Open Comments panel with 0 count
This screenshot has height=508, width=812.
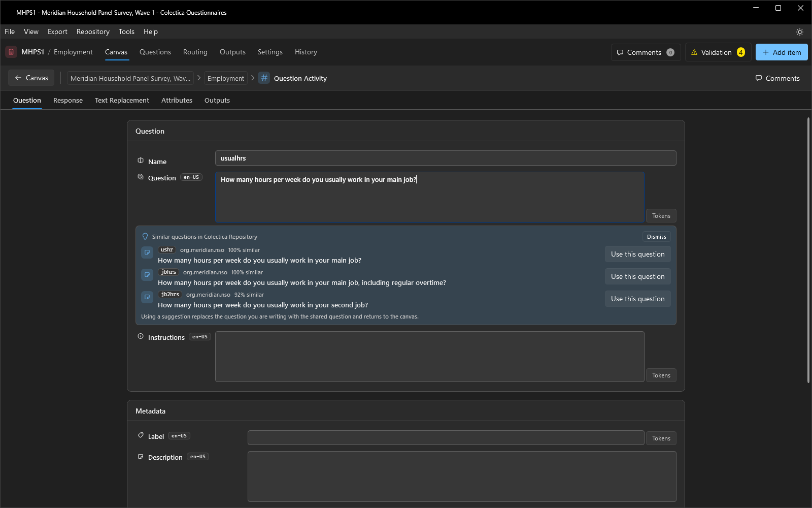pos(646,52)
